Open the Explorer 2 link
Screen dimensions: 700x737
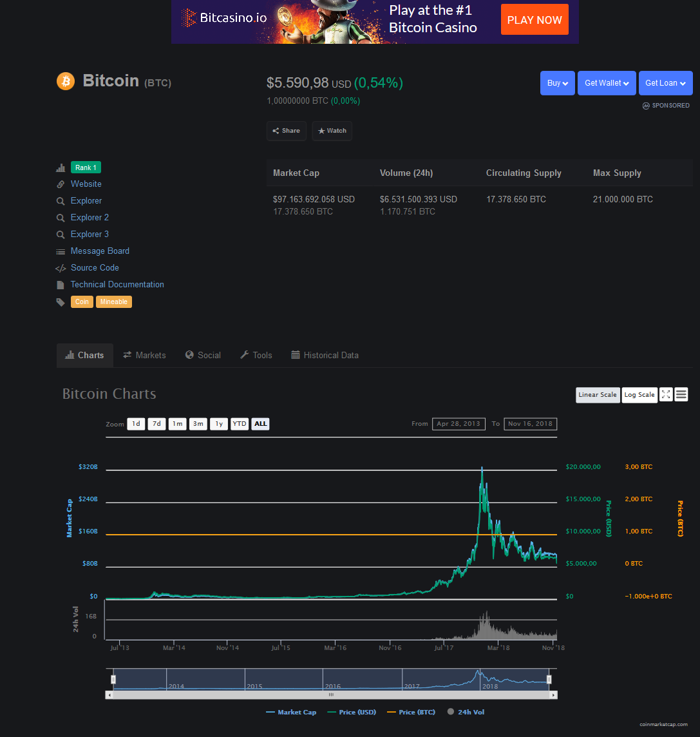(x=90, y=218)
